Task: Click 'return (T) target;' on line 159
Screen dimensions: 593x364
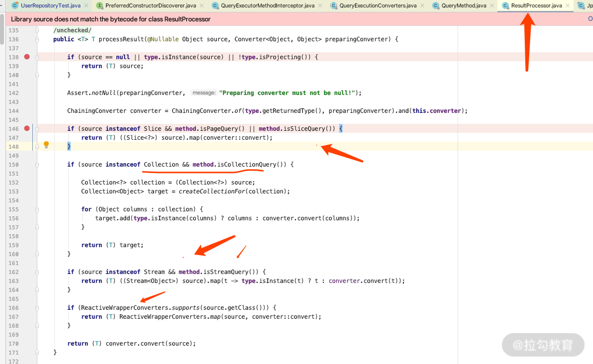Action: (x=113, y=245)
